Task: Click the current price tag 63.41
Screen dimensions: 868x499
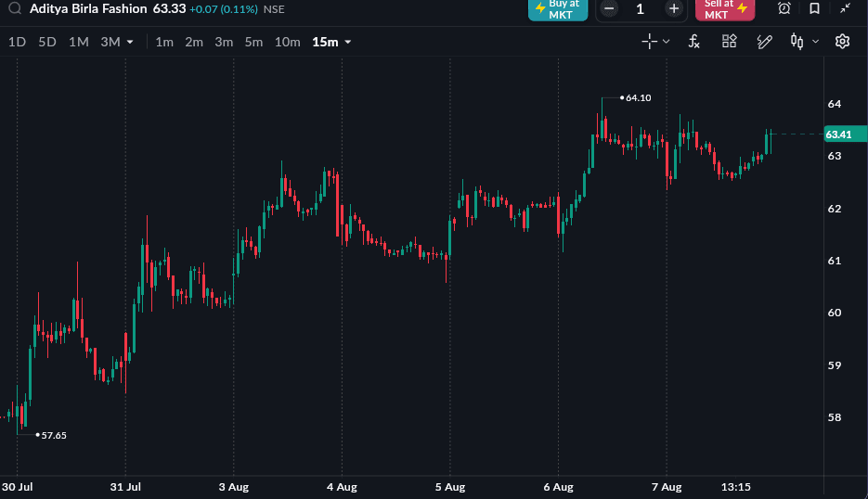Action: coord(845,134)
